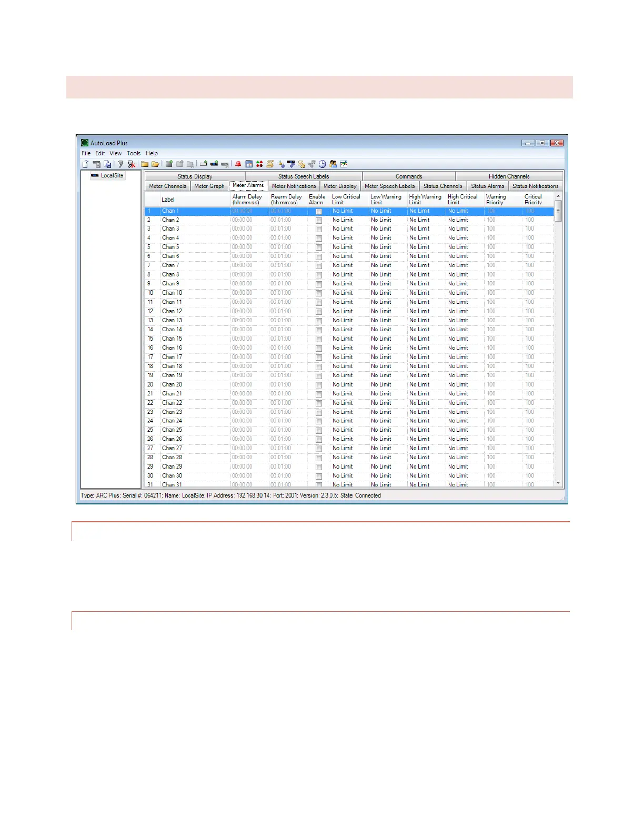The height and width of the screenshot is (834, 644).
Task: Tick Enable Alarm for Chan 30
Action: pyautogui.click(x=318, y=476)
